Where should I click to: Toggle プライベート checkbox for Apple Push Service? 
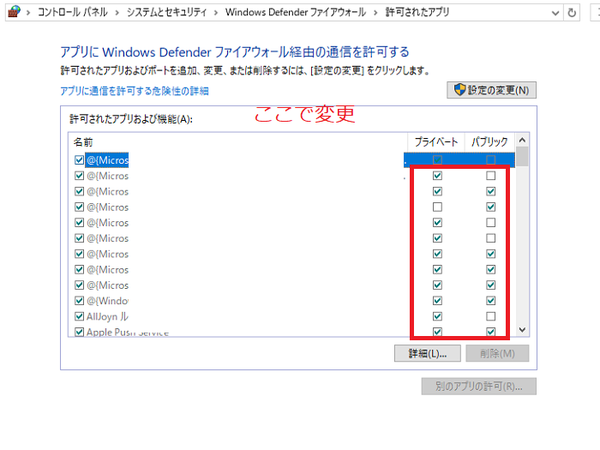[437, 332]
